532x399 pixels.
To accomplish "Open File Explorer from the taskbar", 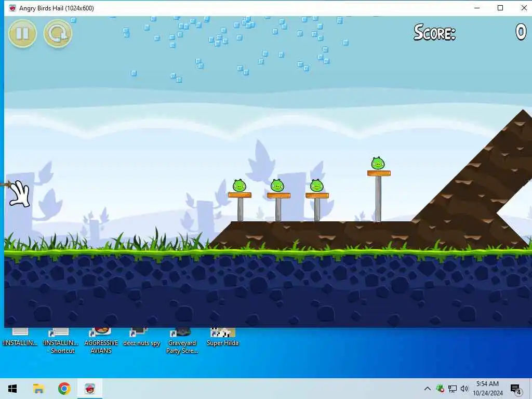I will click(38, 389).
